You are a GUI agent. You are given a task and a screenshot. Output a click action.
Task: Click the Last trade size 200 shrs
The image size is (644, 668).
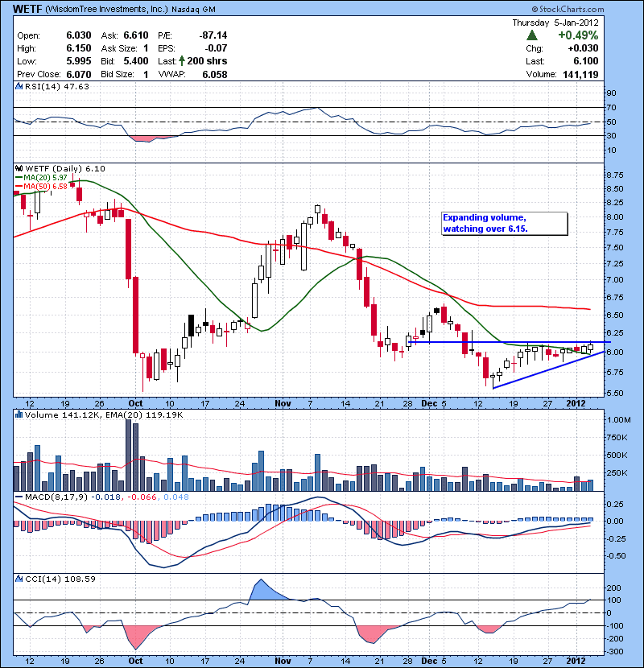coord(207,61)
